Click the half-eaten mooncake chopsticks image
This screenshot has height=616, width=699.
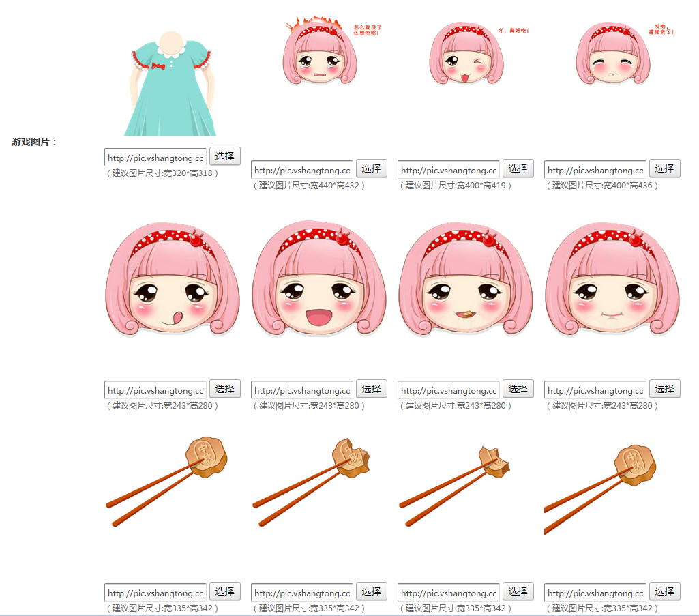click(x=455, y=486)
